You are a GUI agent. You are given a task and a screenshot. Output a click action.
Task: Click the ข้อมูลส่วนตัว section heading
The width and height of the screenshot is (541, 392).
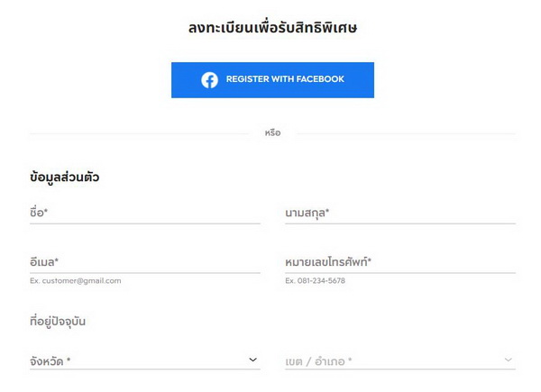coord(64,178)
